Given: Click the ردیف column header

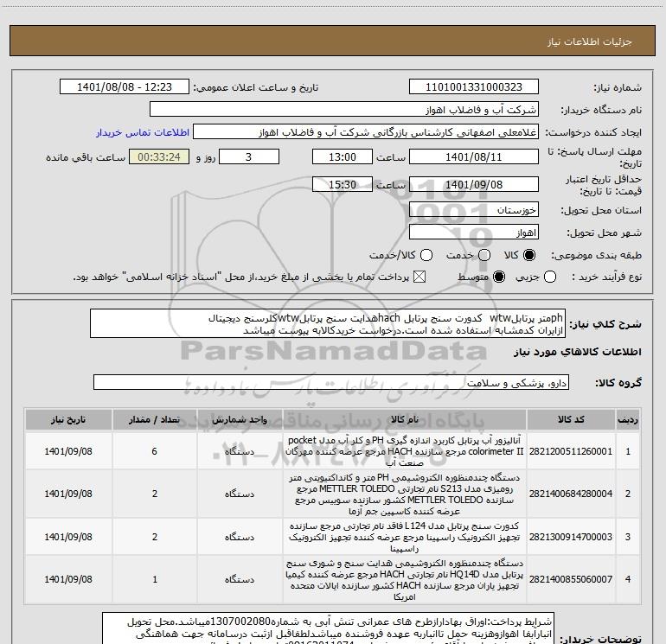Looking at the screenshot, I should point(628,419).
